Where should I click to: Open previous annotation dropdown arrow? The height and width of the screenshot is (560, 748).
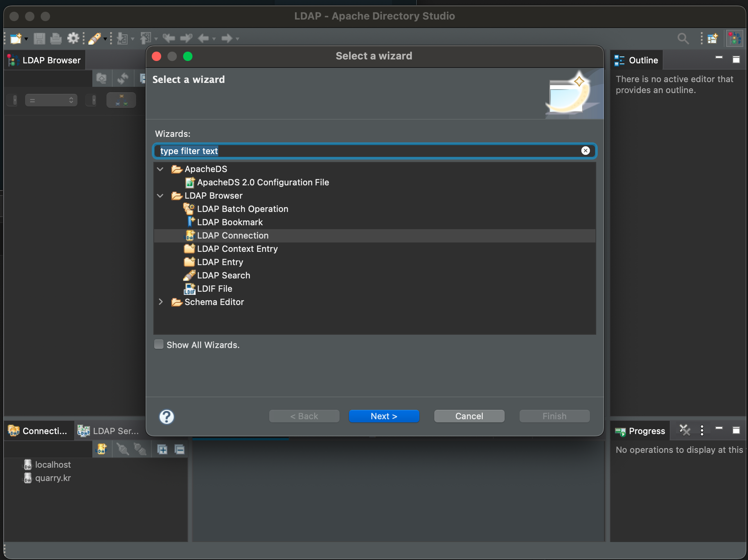pos(156,39)
